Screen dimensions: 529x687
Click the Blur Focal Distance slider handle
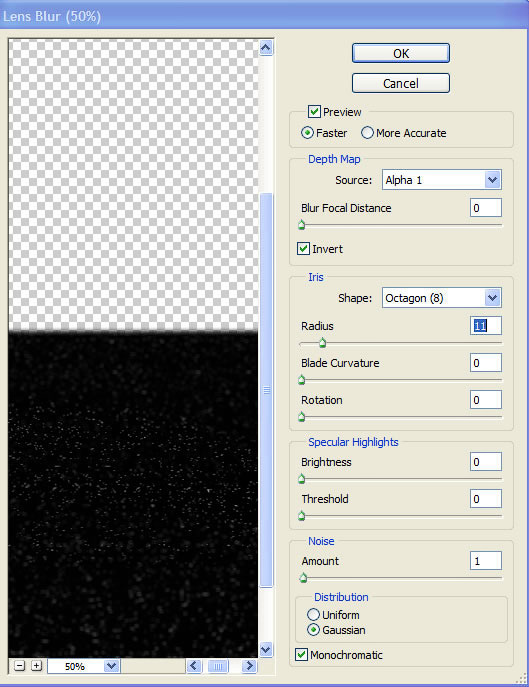[302, 225]
